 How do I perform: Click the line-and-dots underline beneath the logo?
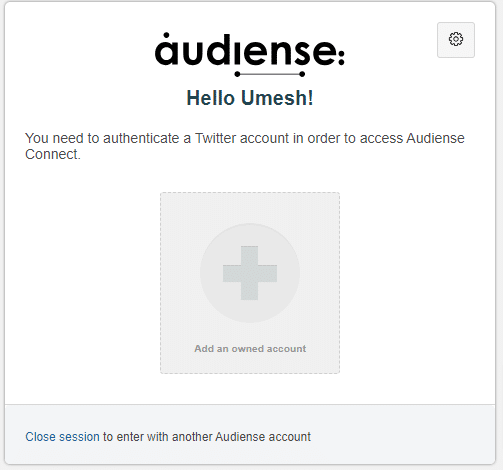click(x=270, y=74)
